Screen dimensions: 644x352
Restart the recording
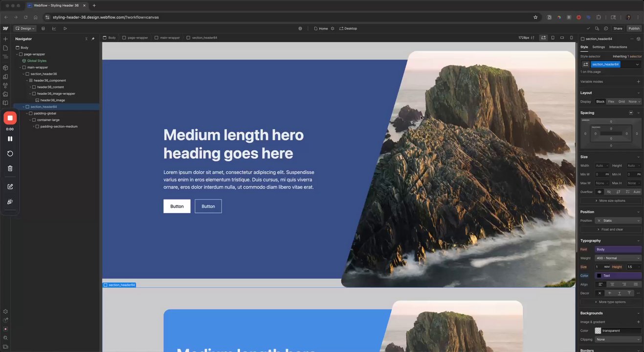coord(10,154)
